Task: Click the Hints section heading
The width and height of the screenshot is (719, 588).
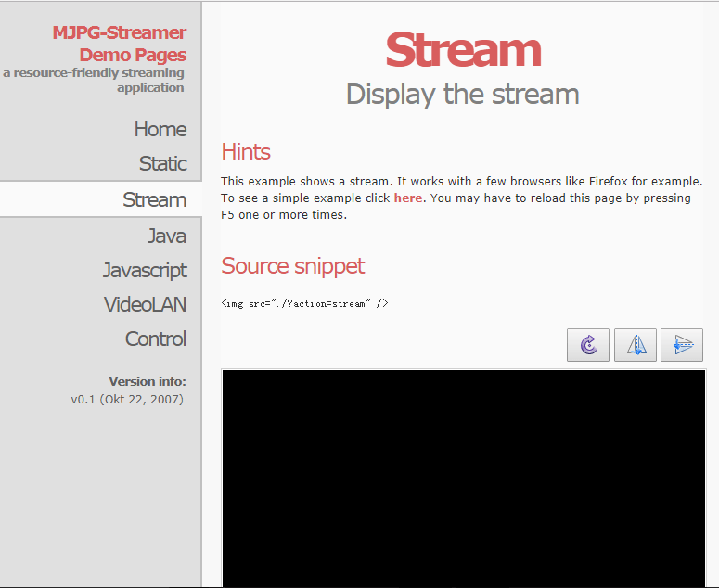Action: pos(246,151)
